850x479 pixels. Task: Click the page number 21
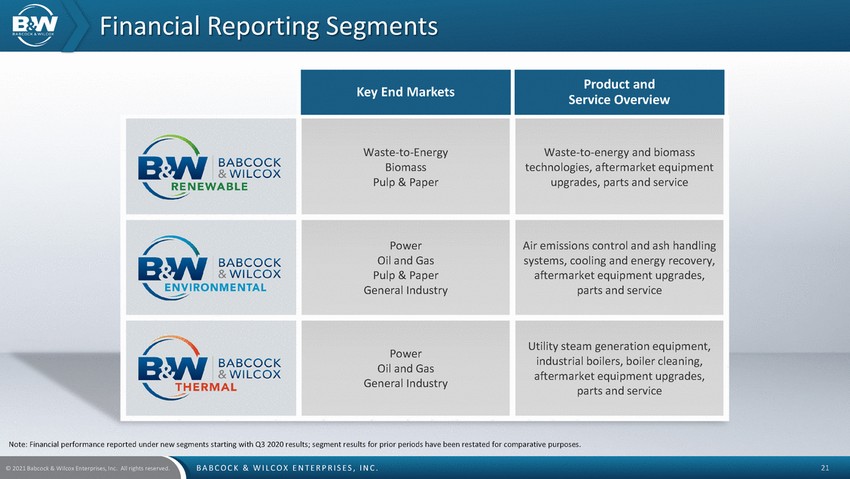coord(825,468)
